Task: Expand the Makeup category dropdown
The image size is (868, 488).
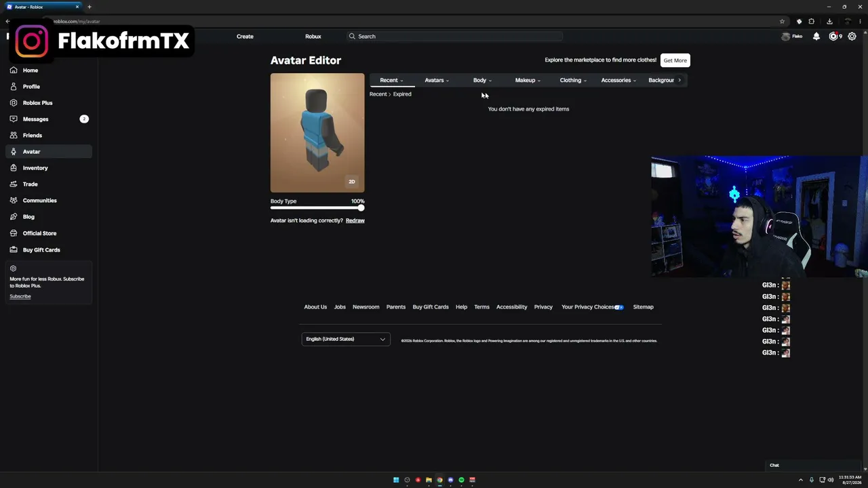Action: pos(528,80)
